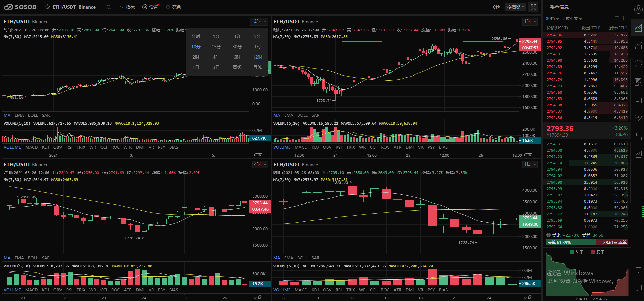Open the monitor chart sidebar icon
Image resolution: width=644 pixels, height=301 pixels.
point(638,154)
